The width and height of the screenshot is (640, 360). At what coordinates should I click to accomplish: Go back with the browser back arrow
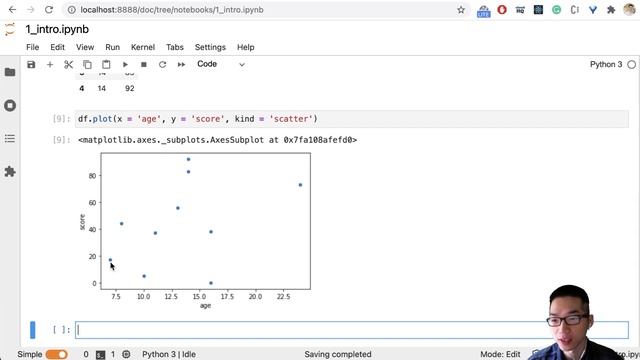12,9
